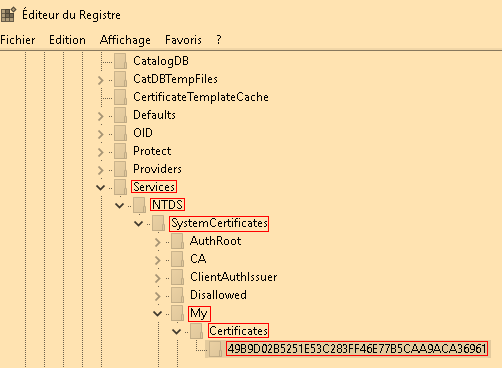Expand the Providers key
502x368 pixels.
tap(101, 170)
